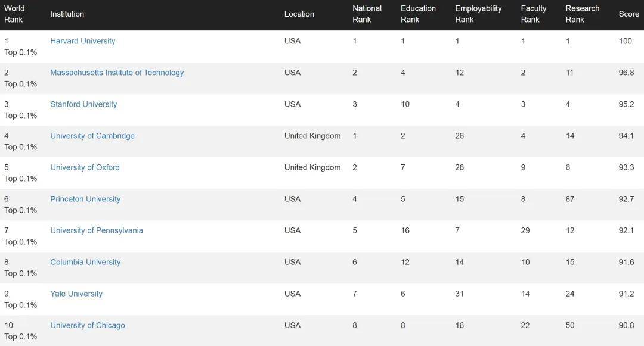Sort by the Score column header
Screen dimensions: 644x346
[628, 14]
